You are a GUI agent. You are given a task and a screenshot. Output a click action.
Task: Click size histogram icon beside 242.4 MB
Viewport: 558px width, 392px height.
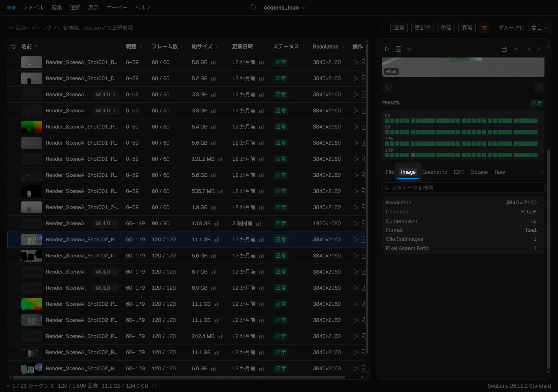221,336
